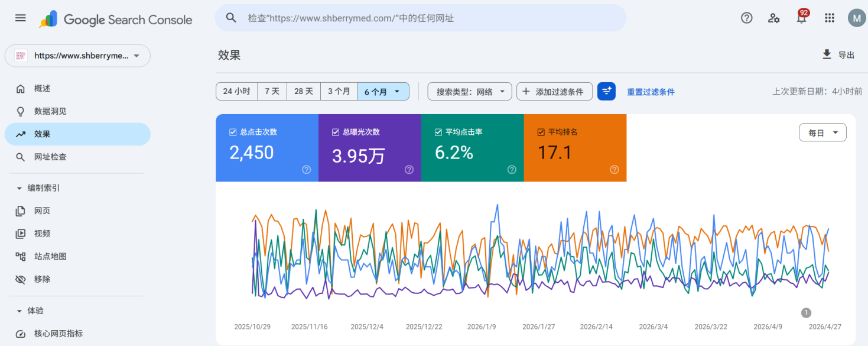Viewport: 868px width, 346px height.
Task: Click the data insights lightbulb icon
Action: click(x=21, y=111)
